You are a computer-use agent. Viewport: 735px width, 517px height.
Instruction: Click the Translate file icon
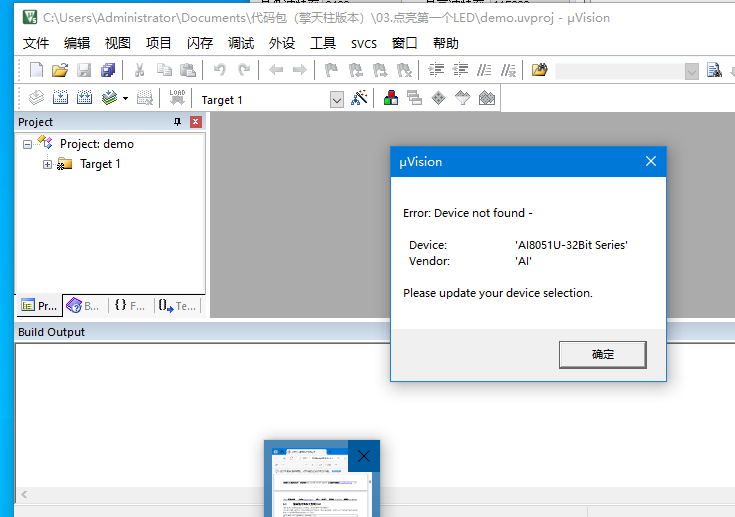click(36, 98)
